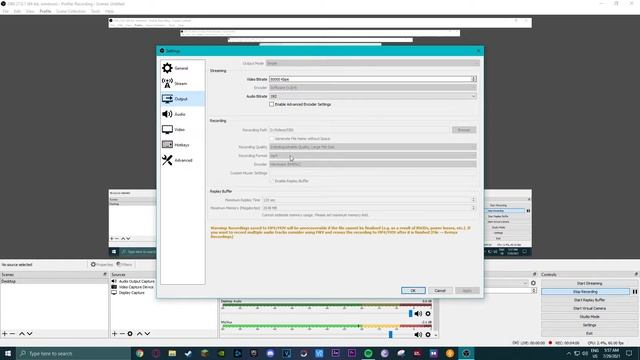The image size is (640, 360).
Task: Select the Output settings section
Action: point(182,99)
